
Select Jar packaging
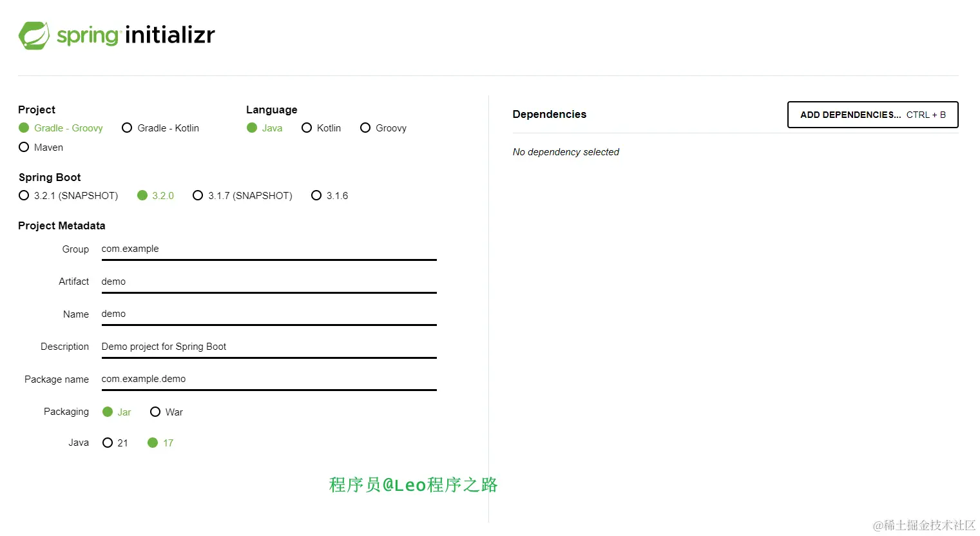(x=117, y=412)
